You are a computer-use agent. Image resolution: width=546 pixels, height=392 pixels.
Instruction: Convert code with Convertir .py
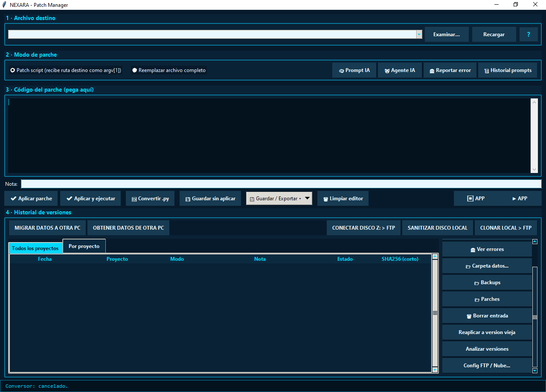(x=150, y=199)
